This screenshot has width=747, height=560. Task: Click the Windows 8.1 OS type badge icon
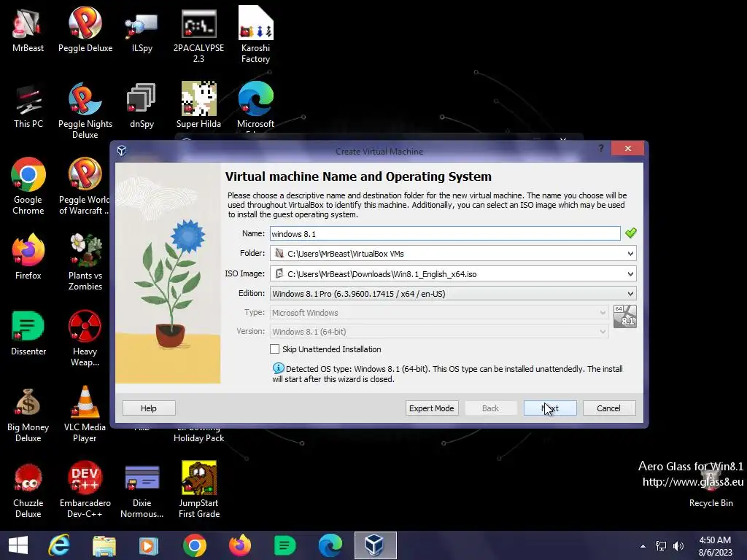(x=624, y=316)
